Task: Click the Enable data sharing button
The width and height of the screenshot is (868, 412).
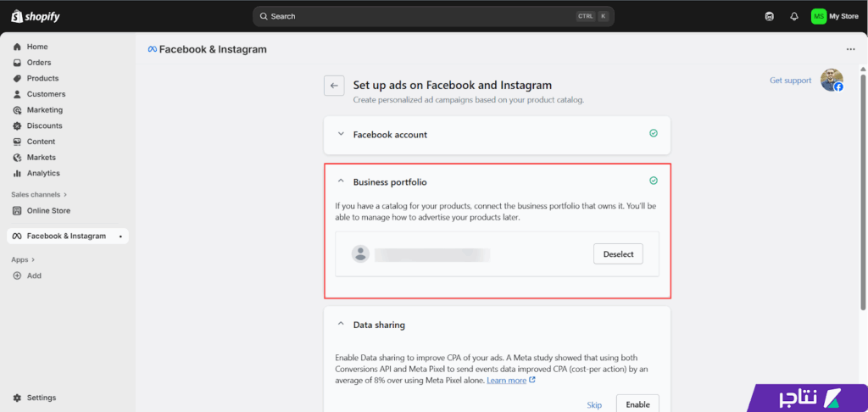Action: tap(637, 404)
